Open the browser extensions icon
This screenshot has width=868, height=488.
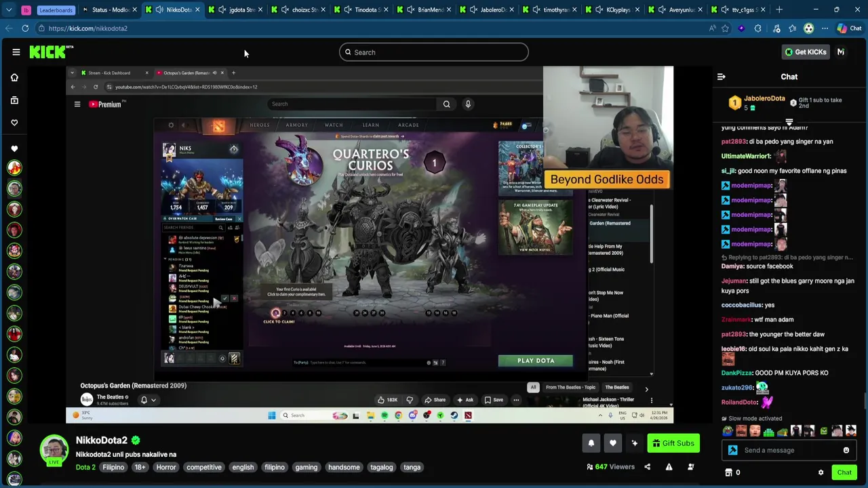click(758, 28)
